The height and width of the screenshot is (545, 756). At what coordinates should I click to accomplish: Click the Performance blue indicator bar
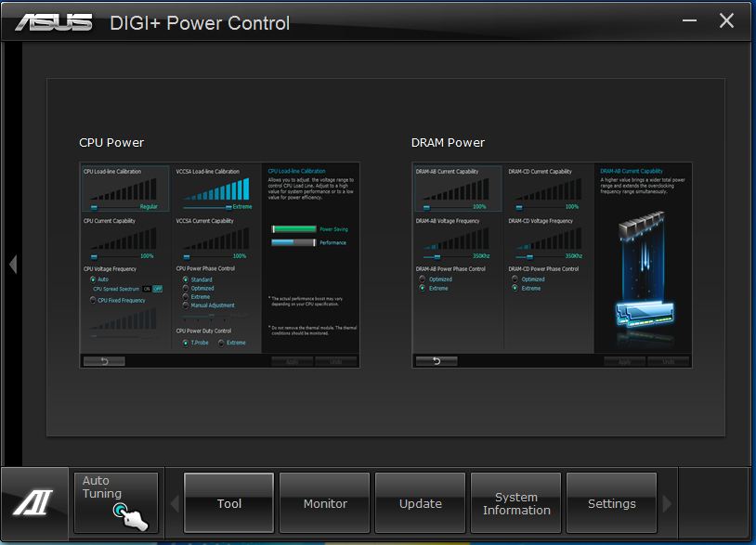293,242
